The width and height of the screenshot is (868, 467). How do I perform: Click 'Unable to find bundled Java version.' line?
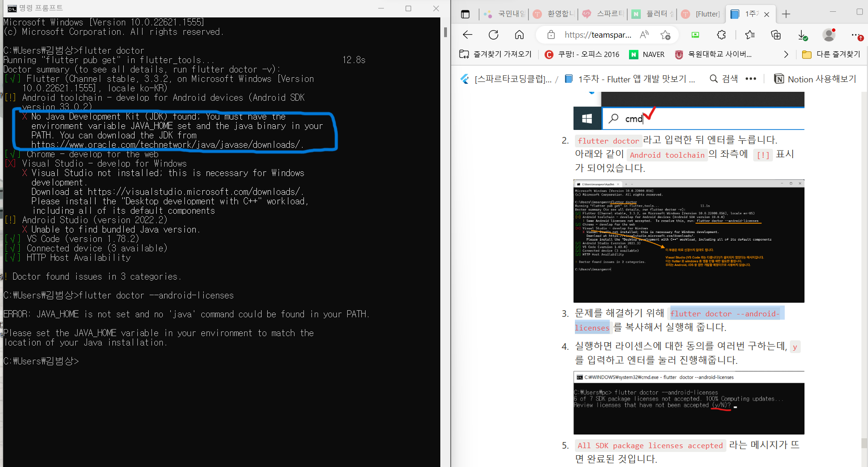click(x=116, y=229)
